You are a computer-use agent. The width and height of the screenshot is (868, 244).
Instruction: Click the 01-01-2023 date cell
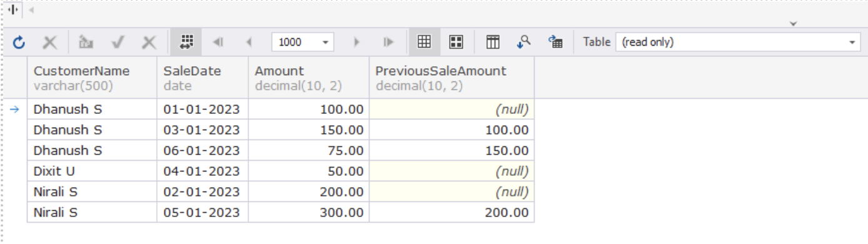[x=203, y=109]
